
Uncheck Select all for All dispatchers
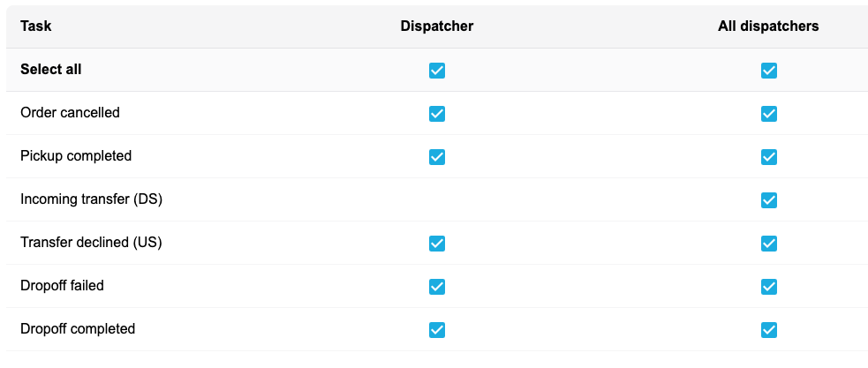tap(768, 71)
